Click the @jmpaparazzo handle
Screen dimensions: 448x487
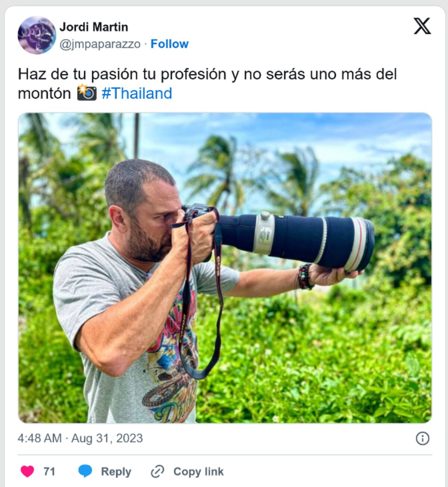tap(100, 44)
